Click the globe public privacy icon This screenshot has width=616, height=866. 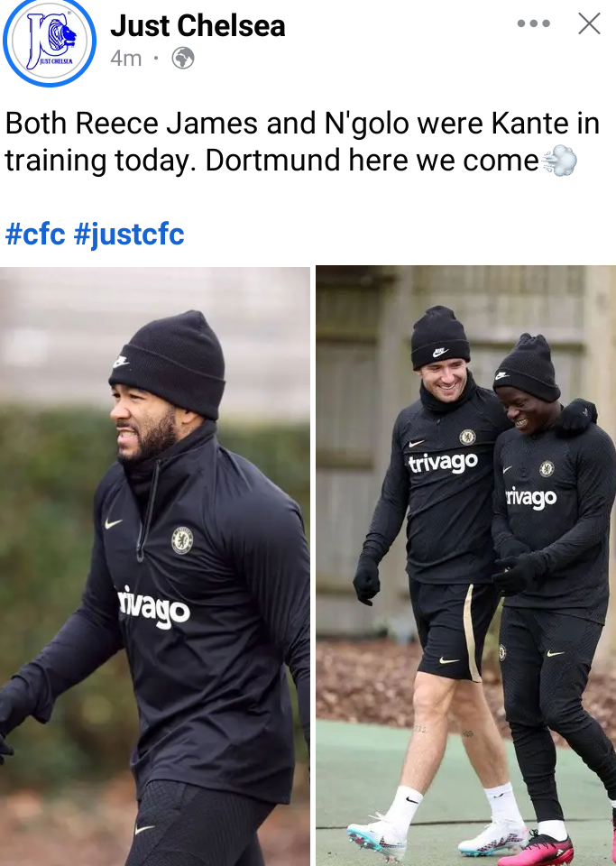coord(183,58)
